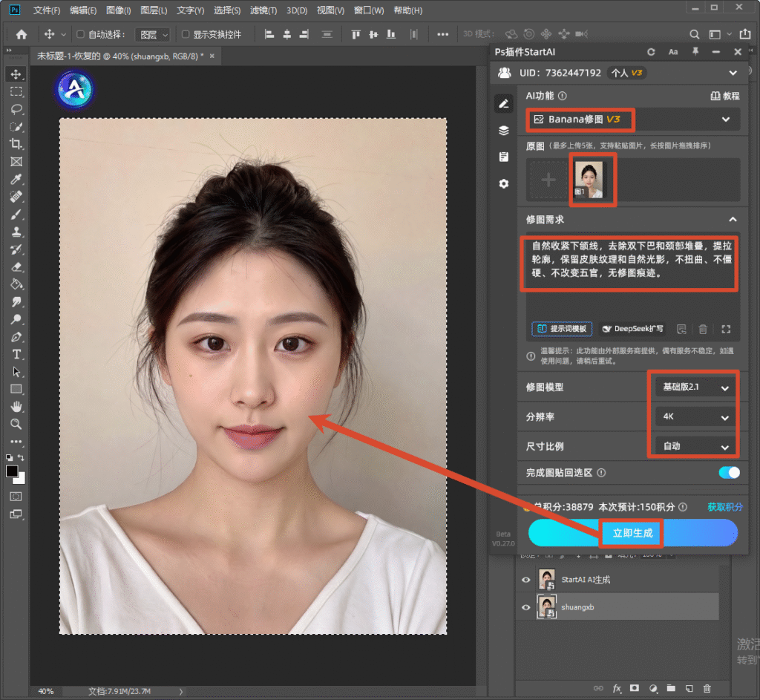The height and width of the screenshot is (700, 760).
Task: Click the add image plus box
Action: click(548, 180)
